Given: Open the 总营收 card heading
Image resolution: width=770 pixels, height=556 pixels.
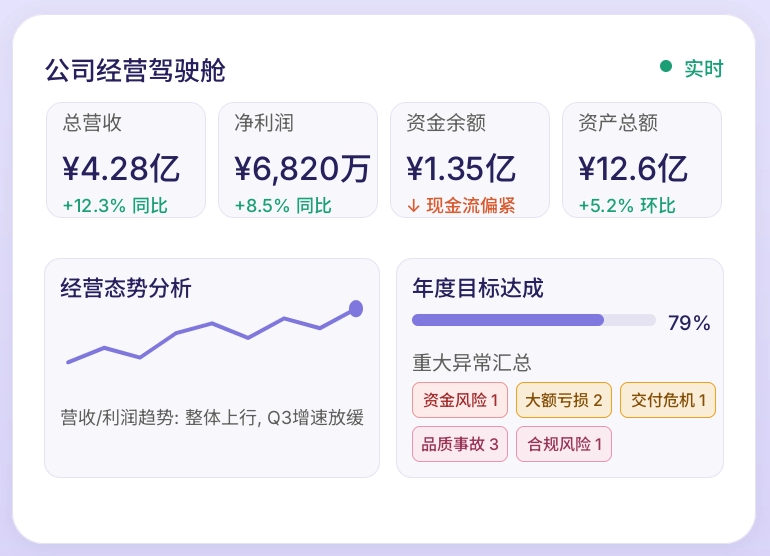Looking at the screenshot, I should pos(92,122).
